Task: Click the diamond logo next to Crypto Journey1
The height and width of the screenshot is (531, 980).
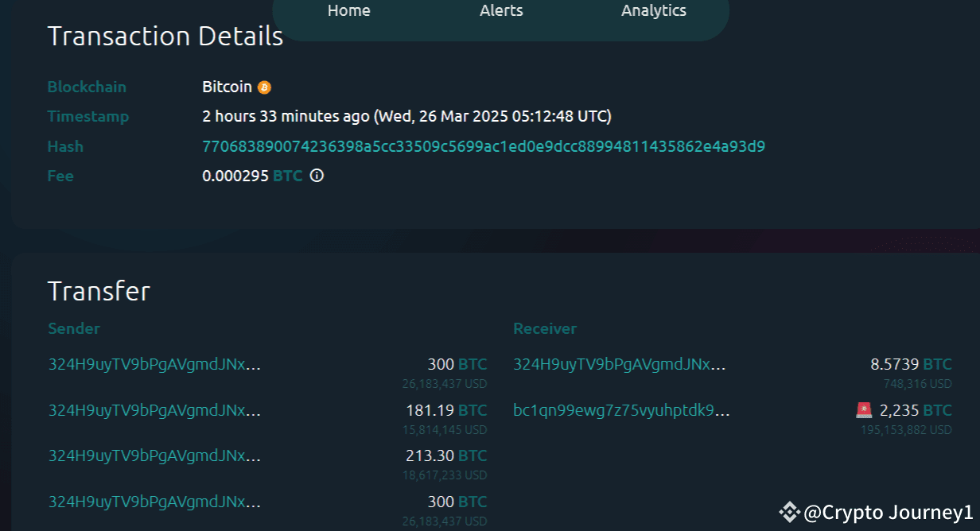Action: coord(791,512)
